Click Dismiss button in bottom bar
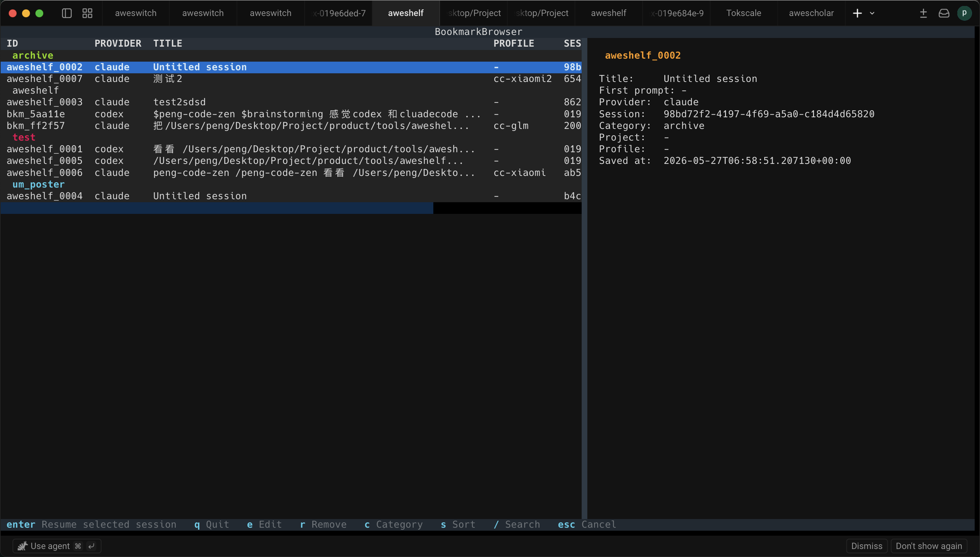Image resolution: width=980 pixels, height=557 pixels. point(867,546)
